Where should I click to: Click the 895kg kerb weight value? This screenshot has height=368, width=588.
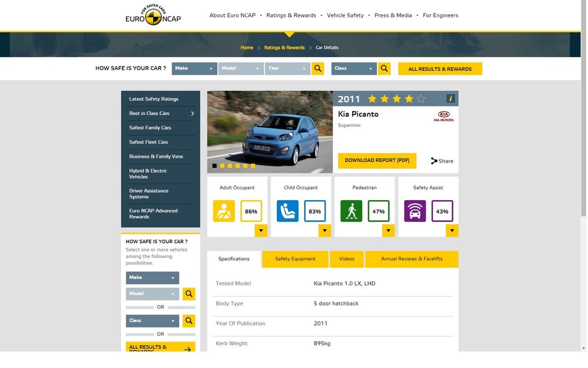pos(322,343)
